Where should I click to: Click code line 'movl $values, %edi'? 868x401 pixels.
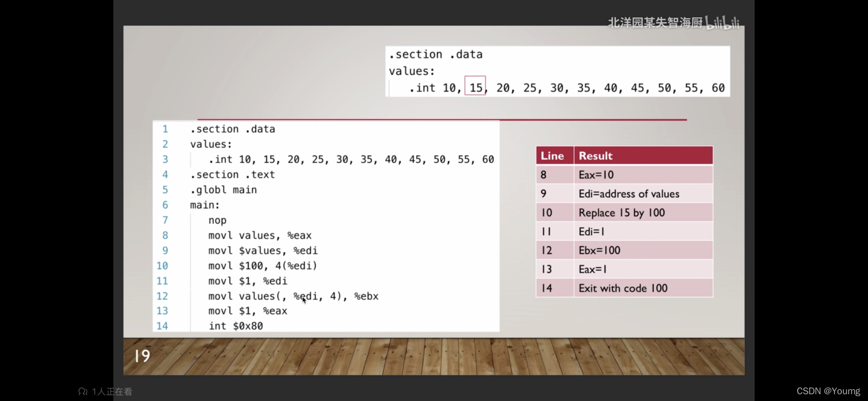click(263, 250)
